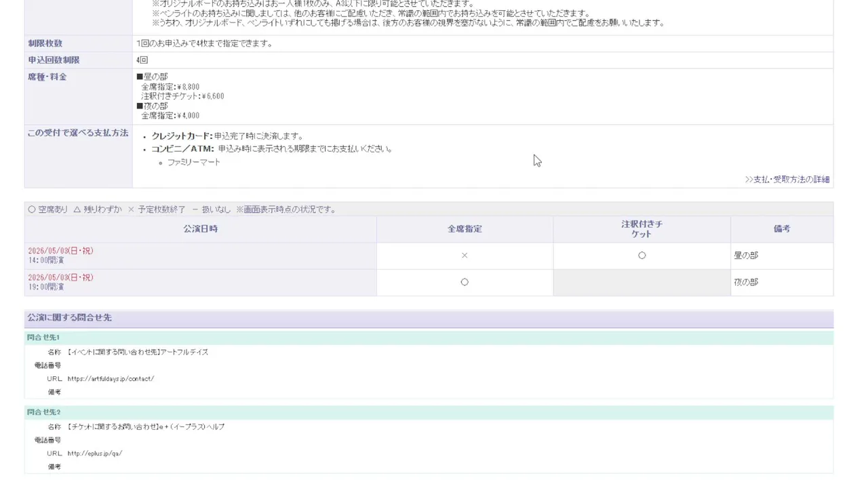Image resolution: width=868 pixels, height=488 pixels.
Task: Click the ファミリーマート list item
Action: pos(194,163)
